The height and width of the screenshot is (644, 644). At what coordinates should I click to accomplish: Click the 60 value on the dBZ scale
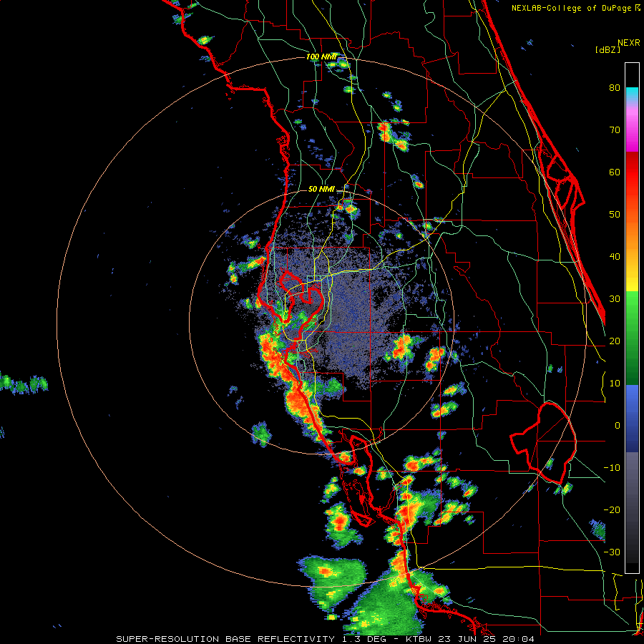point(615,172)
